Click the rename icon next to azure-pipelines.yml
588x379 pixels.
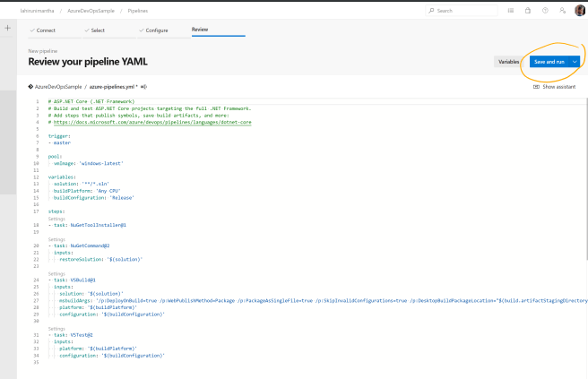click(143, 87)
